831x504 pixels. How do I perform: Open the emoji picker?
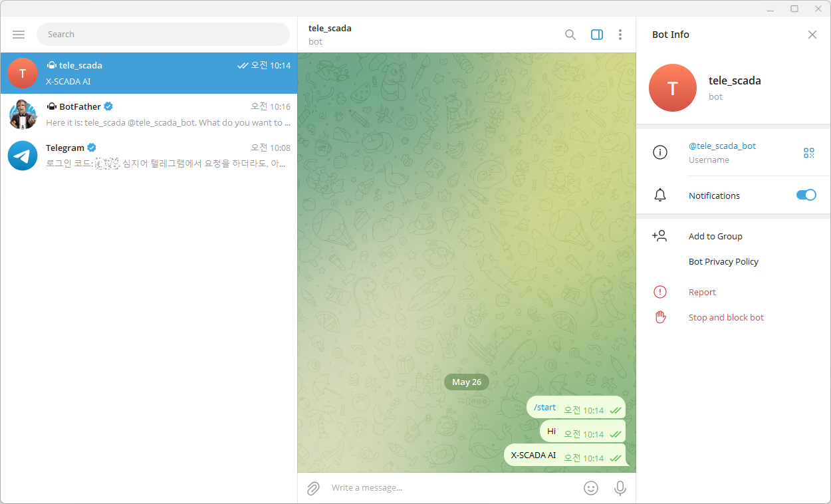pyautogui.click(x=591, y=488)
